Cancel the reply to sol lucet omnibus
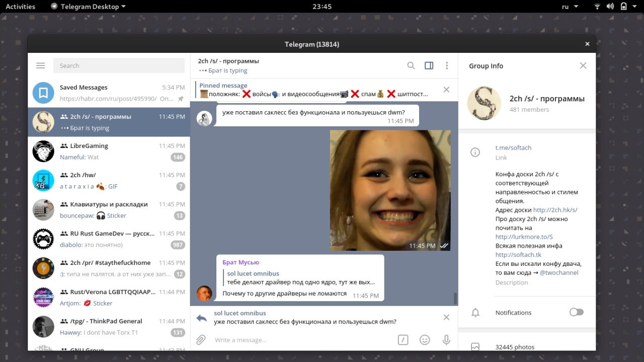The image size is (644, 362). click(x=446, y=317)
